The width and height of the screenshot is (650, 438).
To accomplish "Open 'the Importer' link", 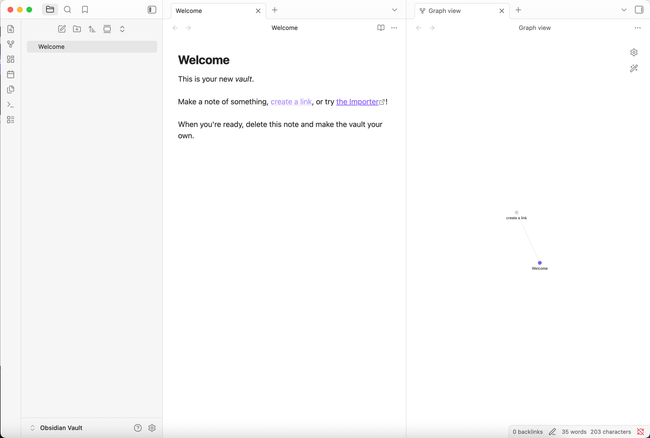I will coord(358,102).
